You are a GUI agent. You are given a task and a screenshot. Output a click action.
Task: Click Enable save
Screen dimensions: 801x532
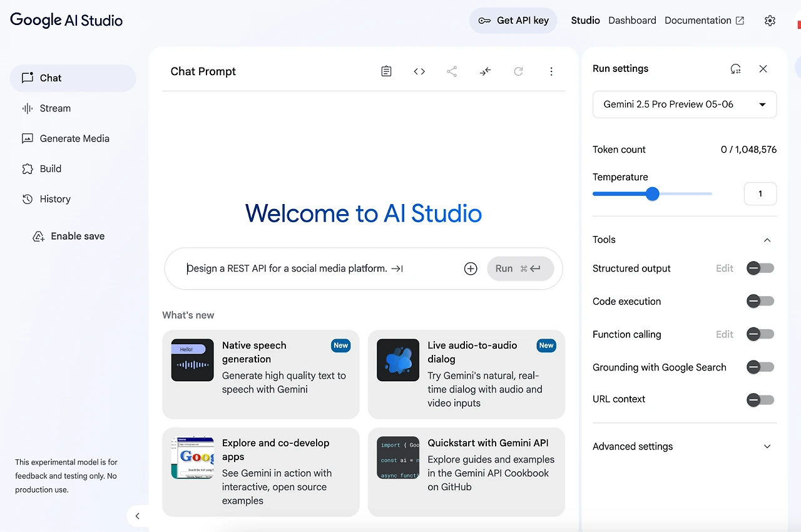point(69,236)
